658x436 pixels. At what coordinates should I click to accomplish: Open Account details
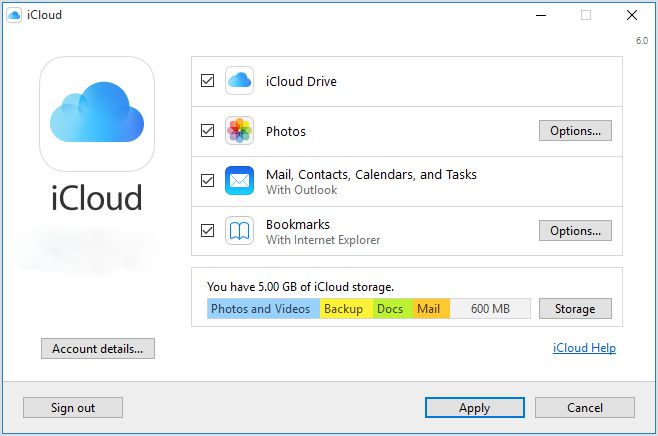click(x=97, y=349)
